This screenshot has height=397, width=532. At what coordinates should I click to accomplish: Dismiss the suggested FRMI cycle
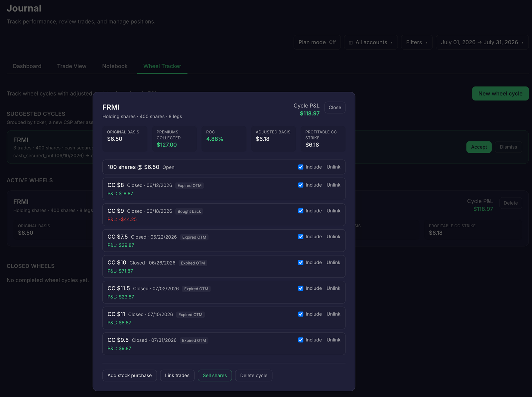508,147
